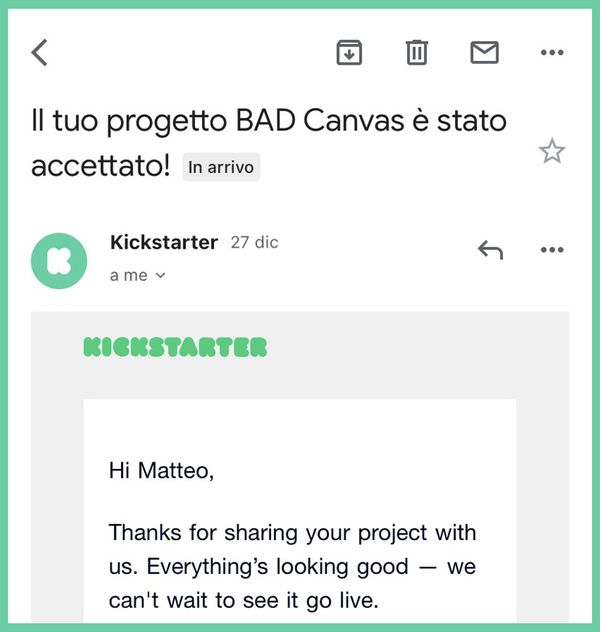Select the 'Hi Matteo,' greeting text

[161, 470]
